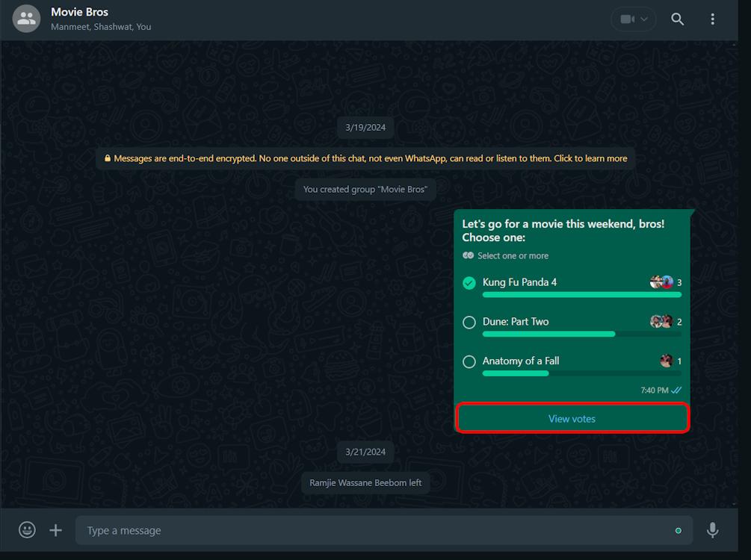Click the lock icon in encryption notice
This screenshot has width=751, height=560.
[108, 158]
